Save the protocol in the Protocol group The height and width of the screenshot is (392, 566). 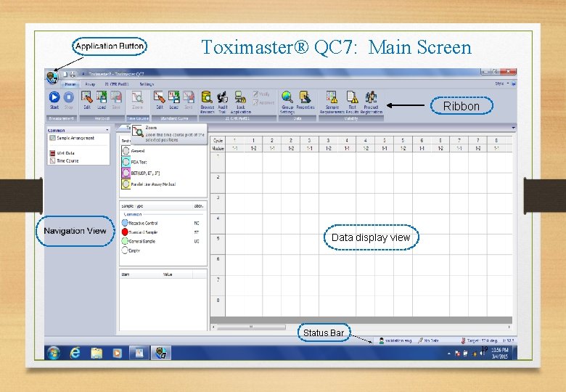[x=116, y=100]
